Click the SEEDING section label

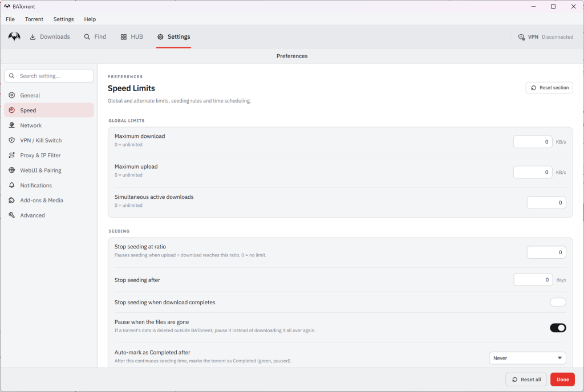click(x=119, y=231)
